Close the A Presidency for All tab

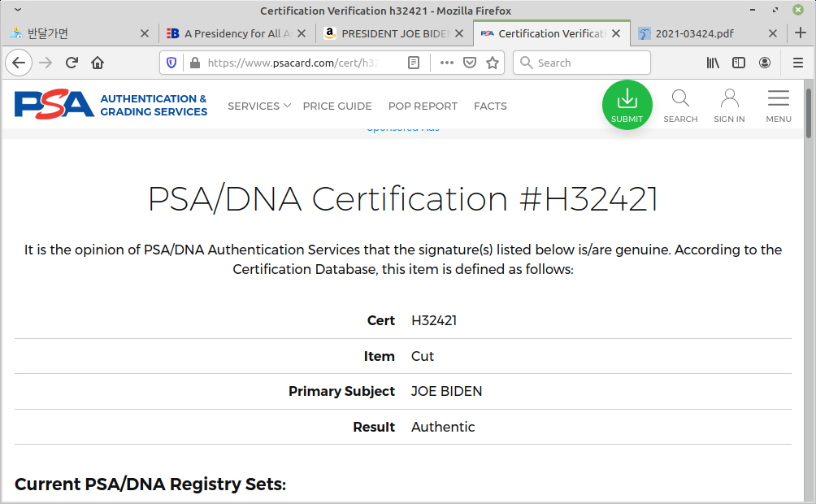[x=302, y=33]
